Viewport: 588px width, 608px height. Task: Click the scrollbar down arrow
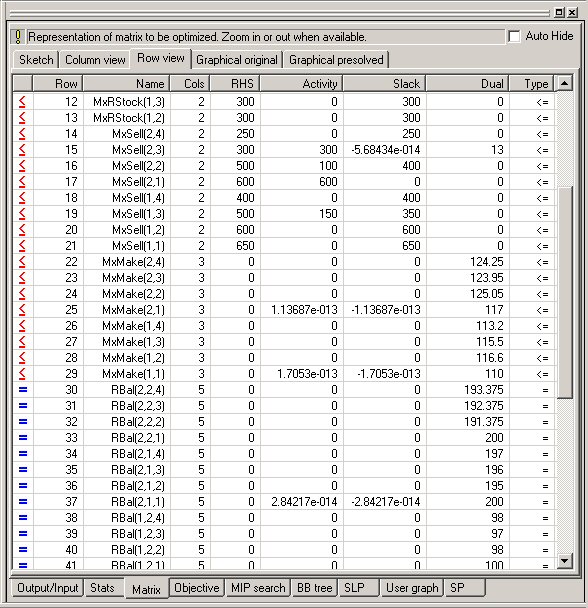(x=564, y=561)
